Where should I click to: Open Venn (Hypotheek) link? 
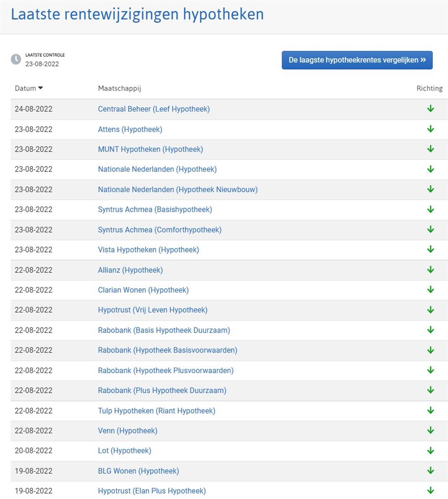coord(128,430)
